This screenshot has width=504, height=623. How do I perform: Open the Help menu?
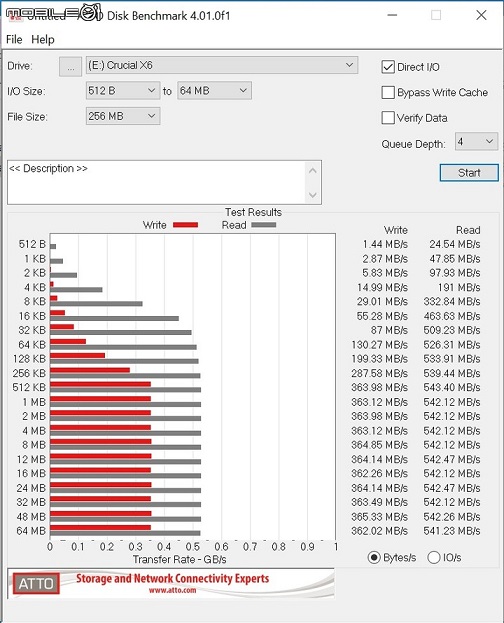click(x=43, y=39)
